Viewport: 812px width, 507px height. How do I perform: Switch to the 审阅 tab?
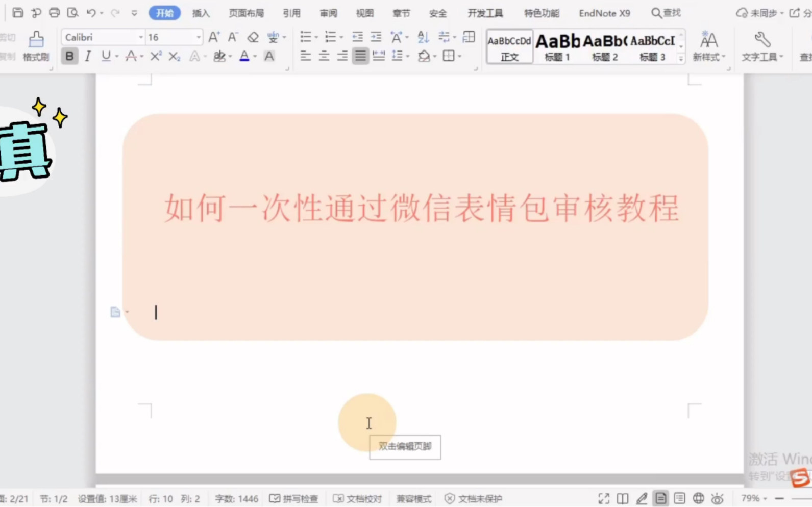(x=329, y=13)
